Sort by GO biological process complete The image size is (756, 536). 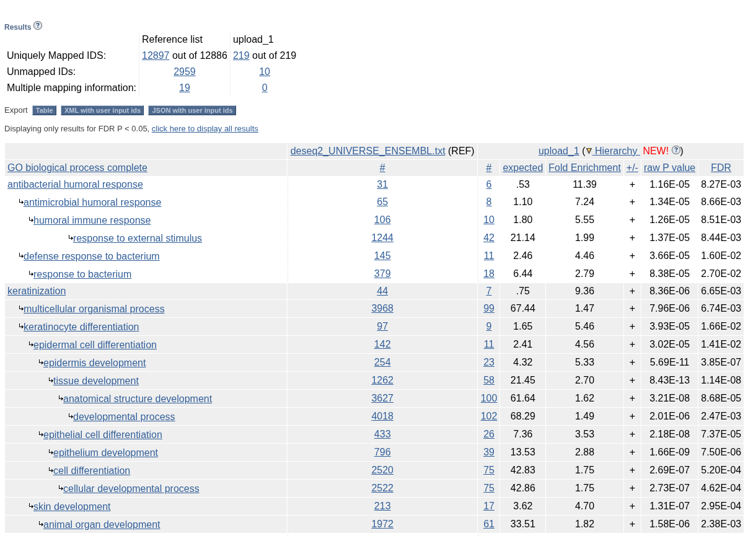(x=77, y=167)
